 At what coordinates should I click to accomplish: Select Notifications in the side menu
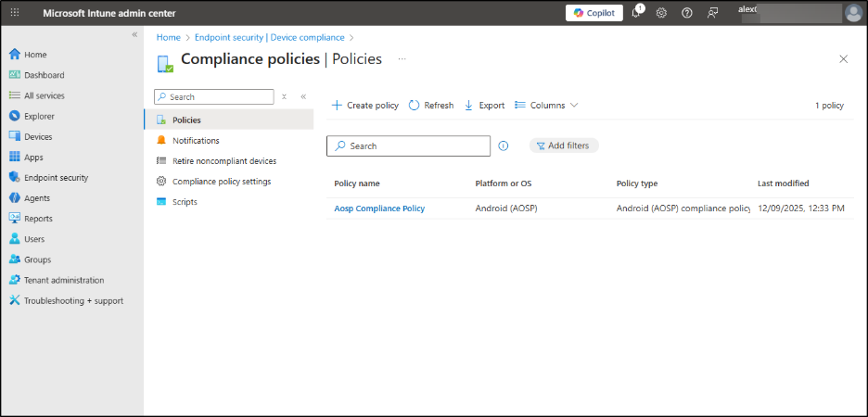(x=196, y=141)
